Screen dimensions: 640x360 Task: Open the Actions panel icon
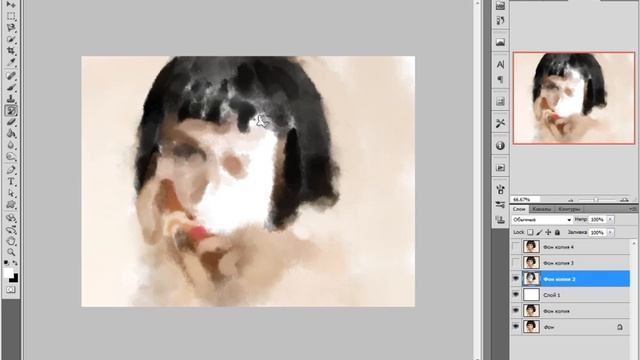pos(500,168)
